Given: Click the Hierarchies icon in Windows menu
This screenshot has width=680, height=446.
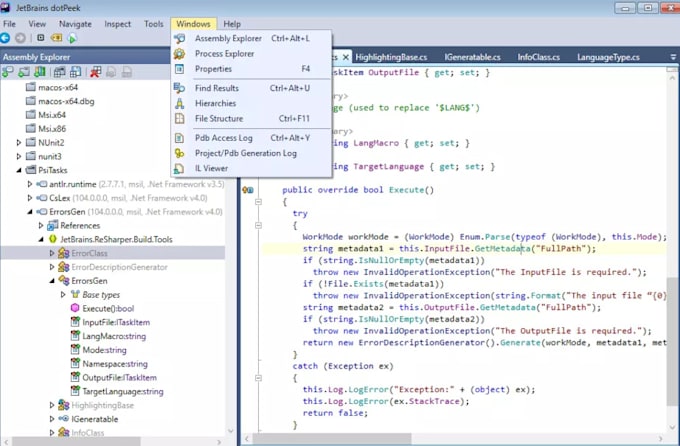Looking at the screenshot, I should (179, 103).
